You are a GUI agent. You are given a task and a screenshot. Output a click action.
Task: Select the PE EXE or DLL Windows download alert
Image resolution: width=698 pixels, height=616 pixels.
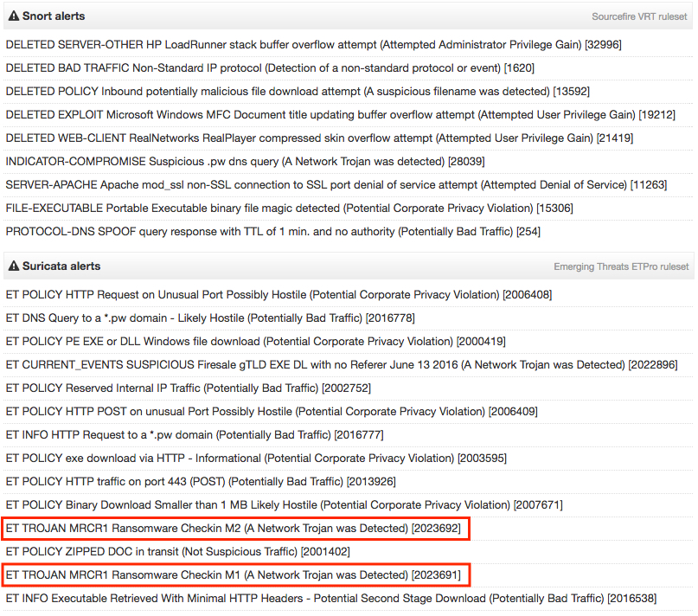(x=255, y=341)
